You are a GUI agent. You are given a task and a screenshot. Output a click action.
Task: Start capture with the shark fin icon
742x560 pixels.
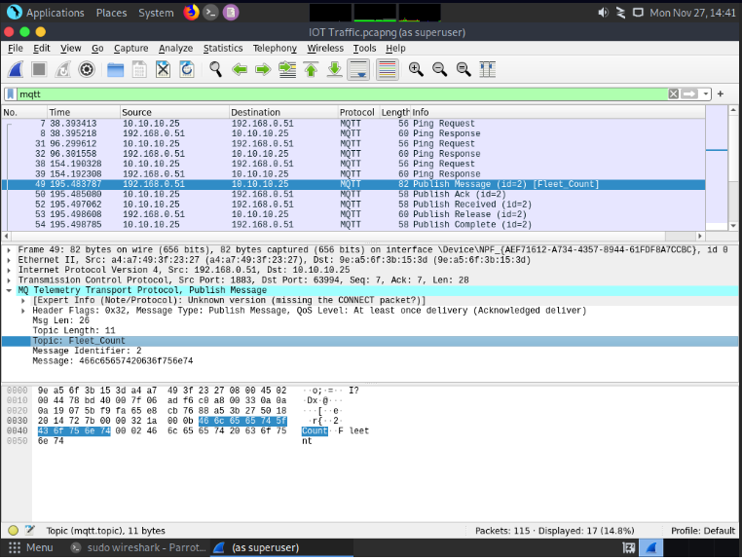pos(17,69)
